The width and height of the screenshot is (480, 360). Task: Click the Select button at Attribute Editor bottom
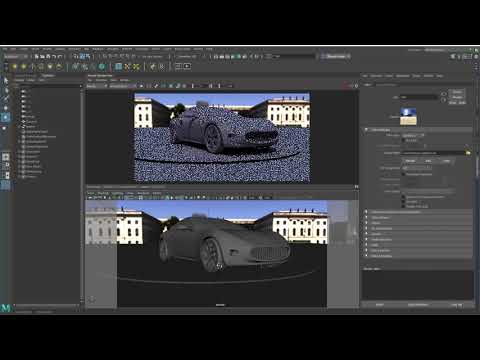click(380, 305)
